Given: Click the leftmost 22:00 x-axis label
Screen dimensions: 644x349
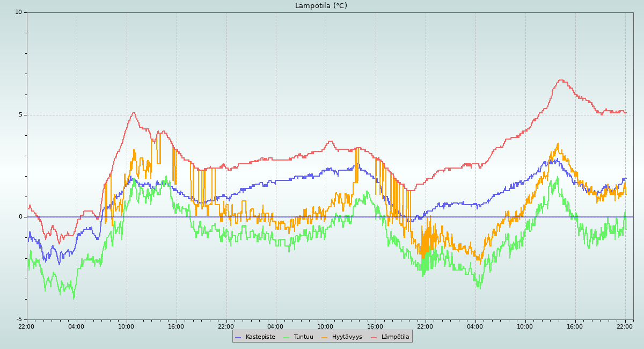Looking at the screenshot, I should pos(26,326).
